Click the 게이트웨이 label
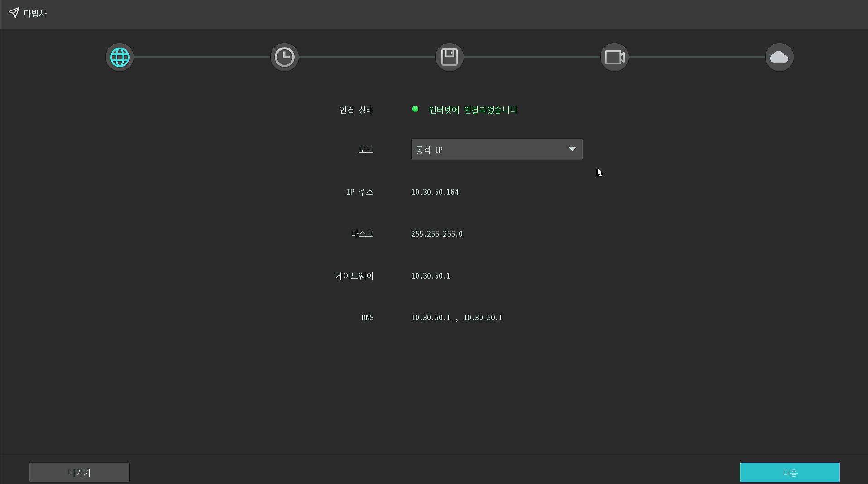The image size is (868, 484). [x=354, y=276]
